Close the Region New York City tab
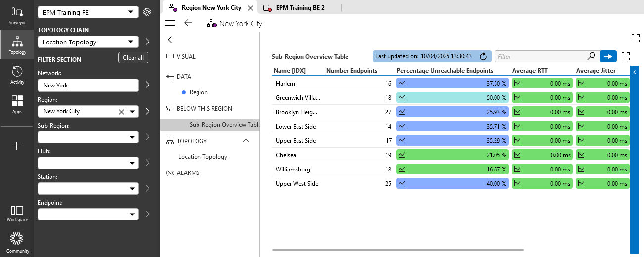The image size is (644, 257). point(250,8)
